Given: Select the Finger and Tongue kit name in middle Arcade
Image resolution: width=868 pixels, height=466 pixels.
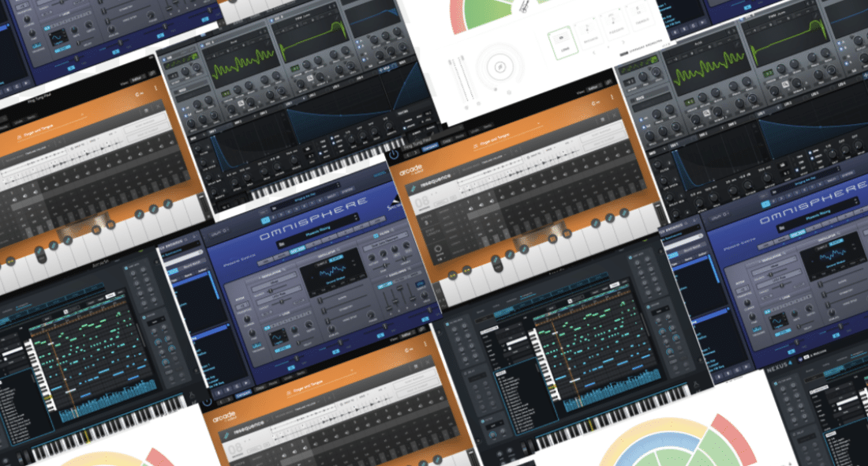Looking at the screenshot, I should pos(495,141).
